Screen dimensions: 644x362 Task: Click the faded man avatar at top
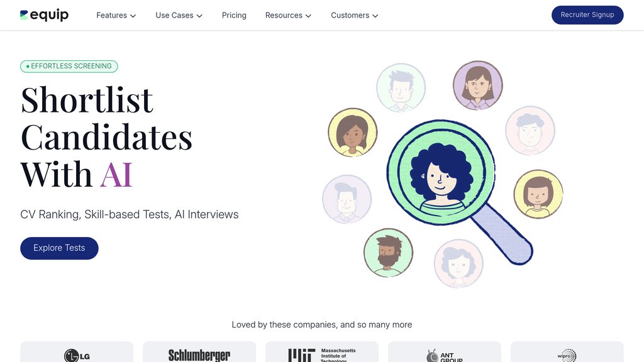(x=401, y=87)
